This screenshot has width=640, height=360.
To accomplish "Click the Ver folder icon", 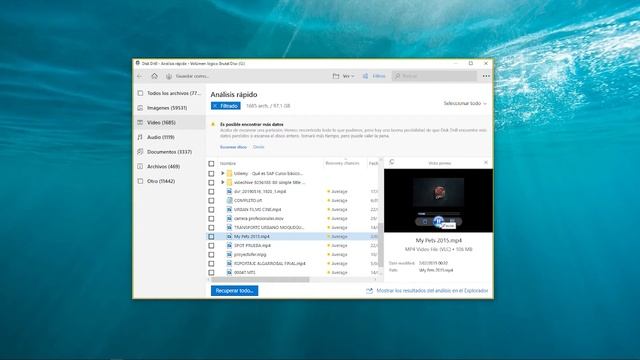I will tap(336, 76).
